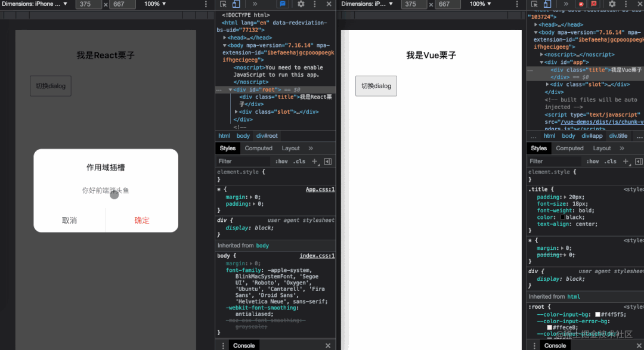Show more sidebar tabs in right Styles panel
The height and width of the screenshot is (350, 644).
622,148
